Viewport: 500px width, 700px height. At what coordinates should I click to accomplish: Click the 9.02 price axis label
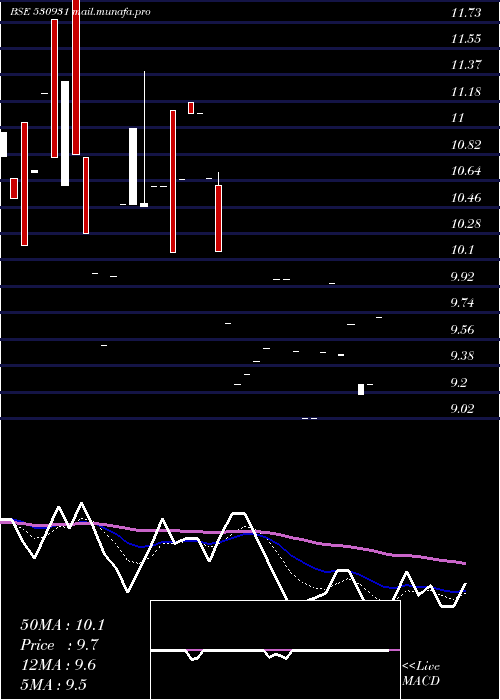(462, 408)
